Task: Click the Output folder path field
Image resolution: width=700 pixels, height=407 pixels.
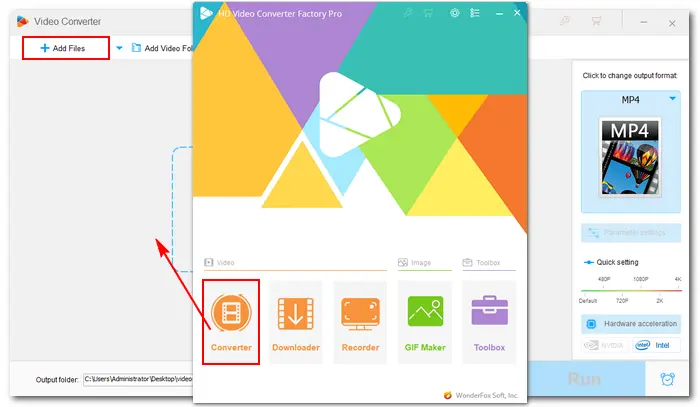Action: coord(138,379)
